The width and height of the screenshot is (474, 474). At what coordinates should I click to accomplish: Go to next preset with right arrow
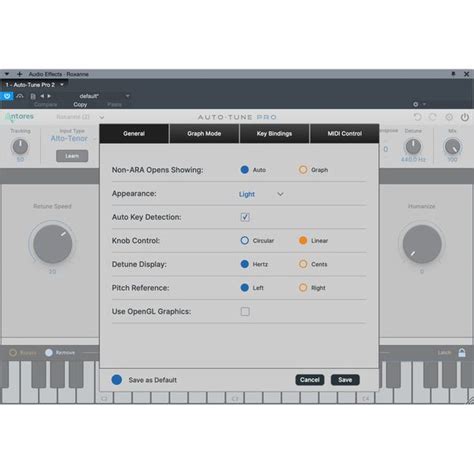(49, 96)
